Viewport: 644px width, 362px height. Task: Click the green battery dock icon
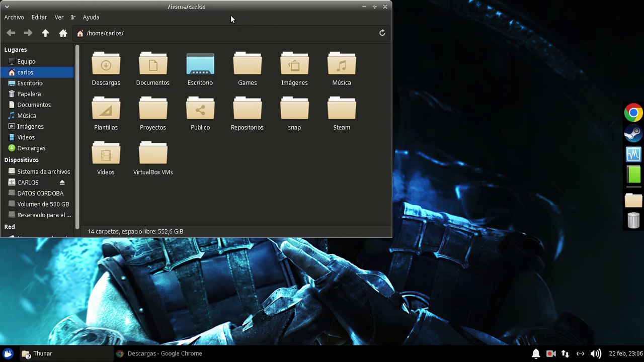coord(634,174)
